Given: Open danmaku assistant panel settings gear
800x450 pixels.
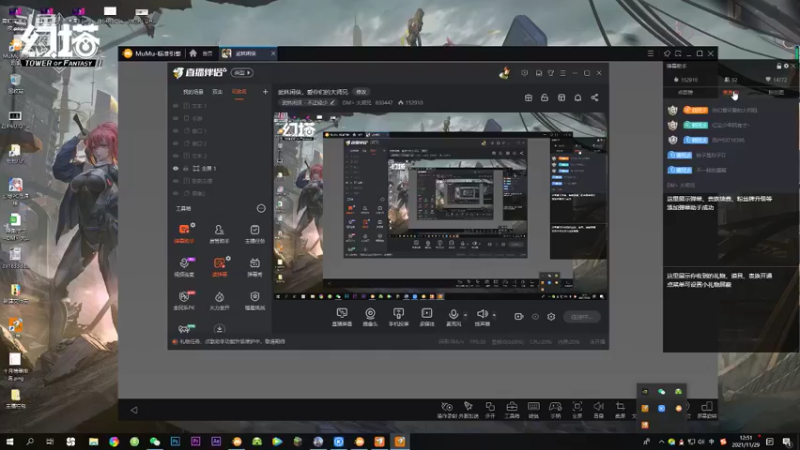Looking at the screenshot, I should point(786,66).
